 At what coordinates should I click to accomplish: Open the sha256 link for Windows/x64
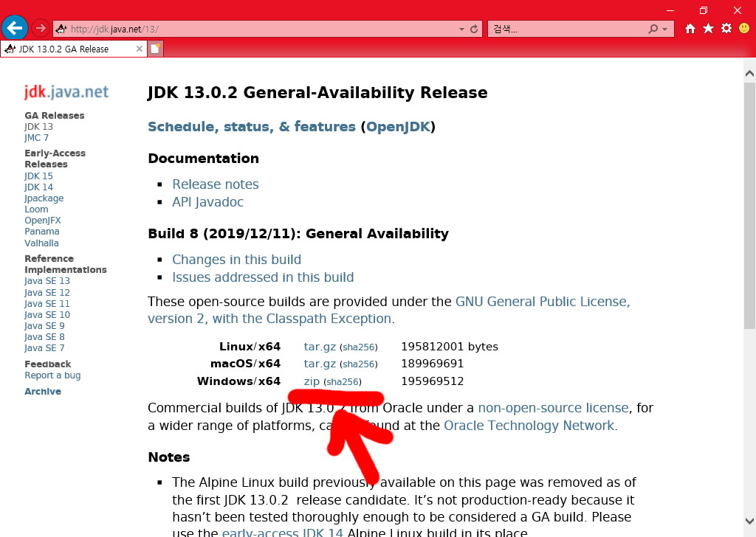343,382
